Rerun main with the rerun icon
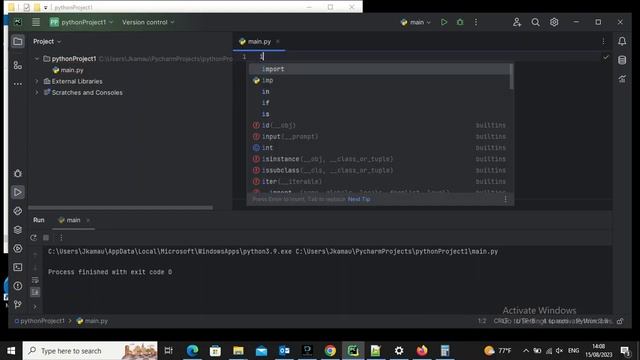 tap(33, 238)
